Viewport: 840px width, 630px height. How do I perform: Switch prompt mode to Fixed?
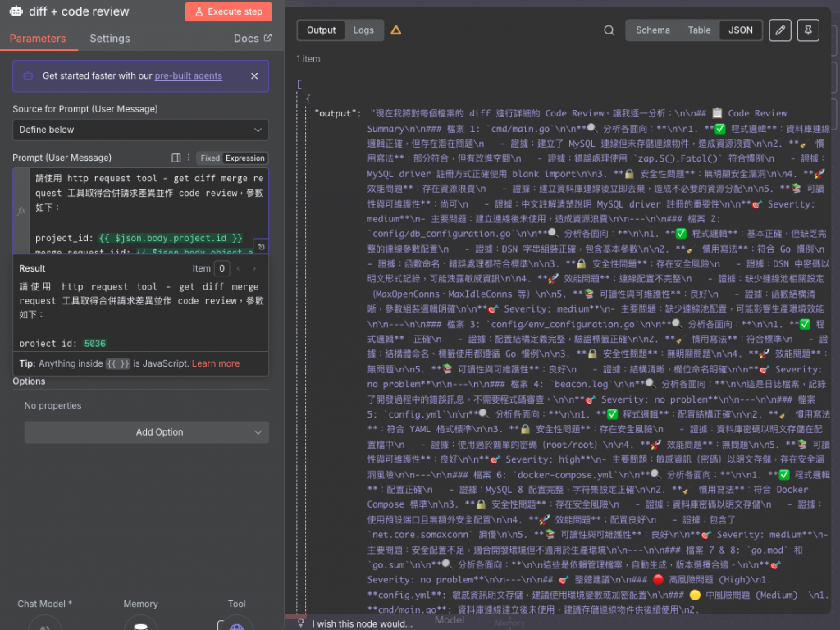[x=210, y=158]
